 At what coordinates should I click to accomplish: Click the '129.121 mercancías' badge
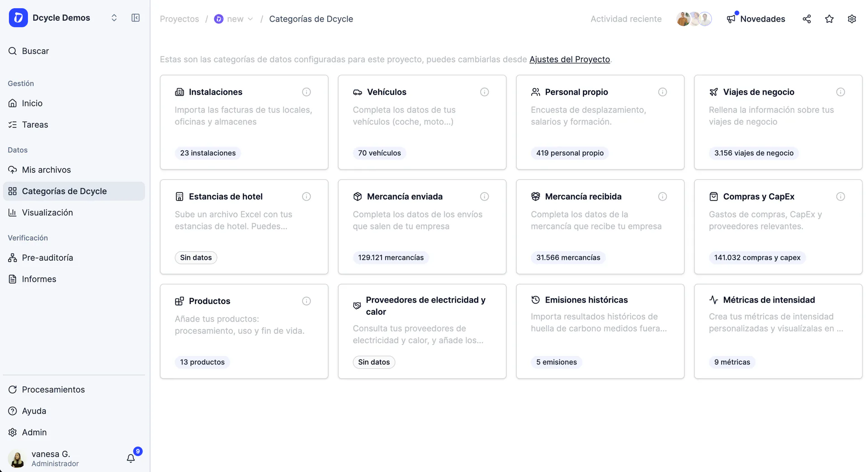[x=391, y=257]
